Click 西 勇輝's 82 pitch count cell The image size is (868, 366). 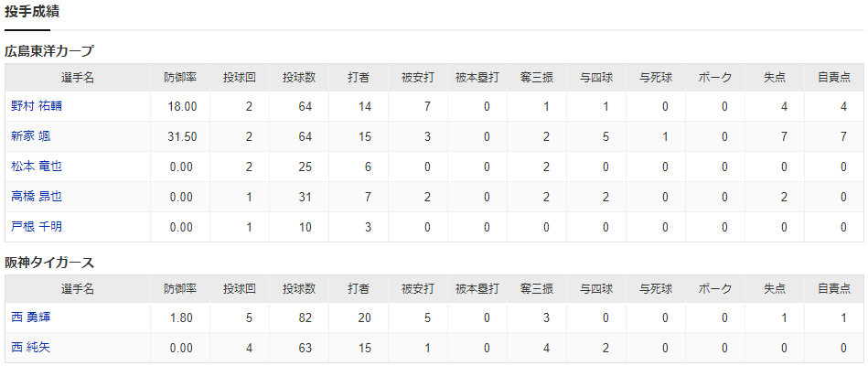pyautogui.click(x=305, y=318)
